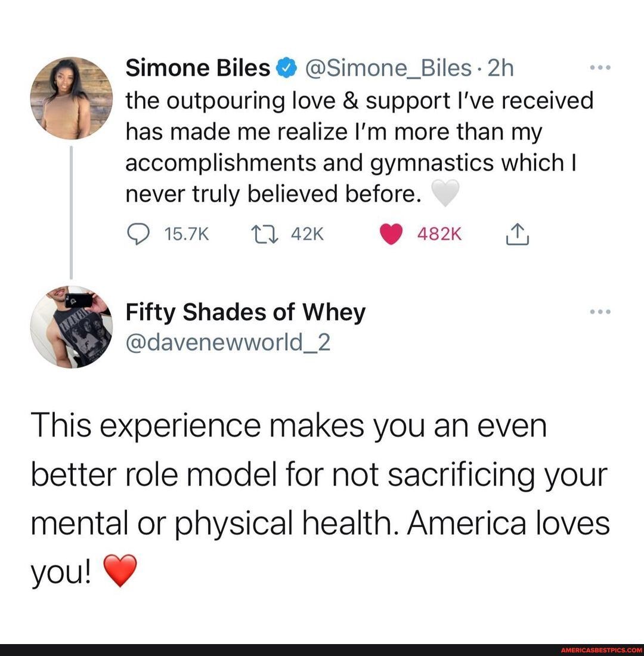
Task: Click the @davenewworld_2 handle
Action: click(x=228, y=343)
